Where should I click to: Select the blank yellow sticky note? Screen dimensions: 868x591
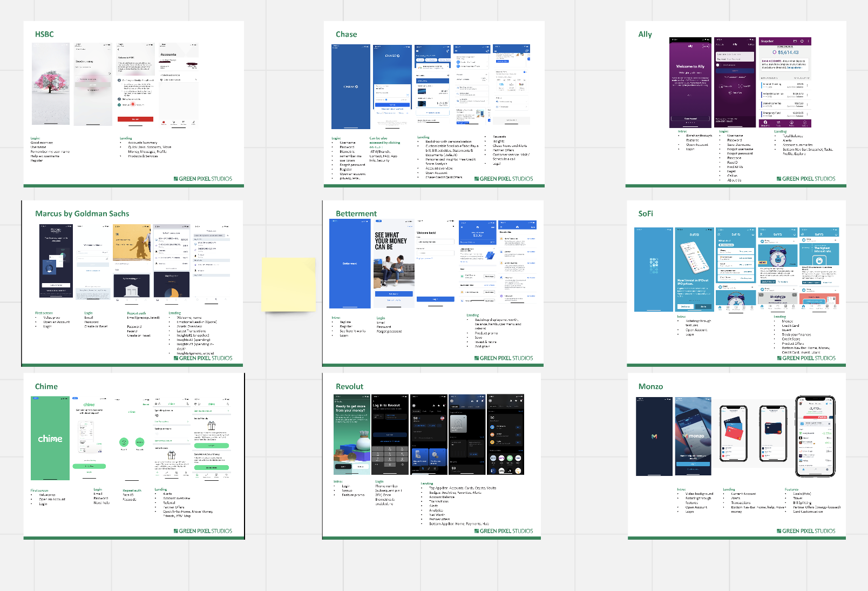coord(288,285)
